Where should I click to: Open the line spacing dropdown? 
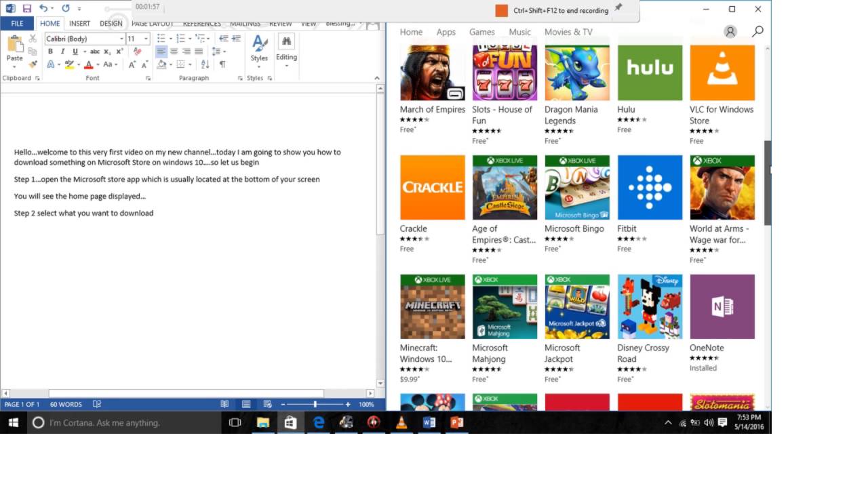coord(218,52)
